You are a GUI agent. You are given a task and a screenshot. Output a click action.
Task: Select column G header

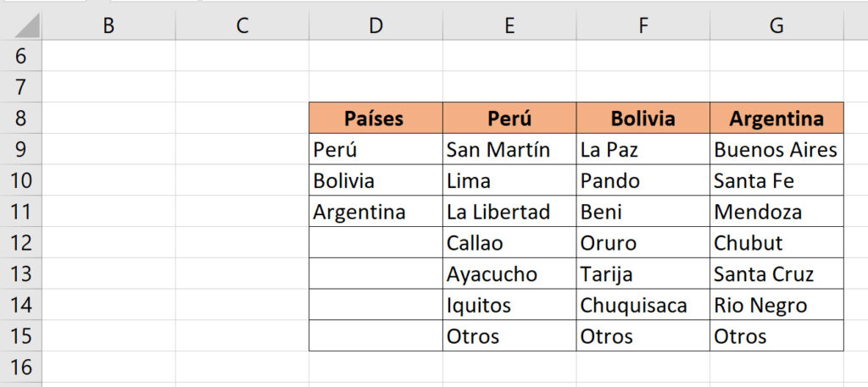(x=776, y=26)
